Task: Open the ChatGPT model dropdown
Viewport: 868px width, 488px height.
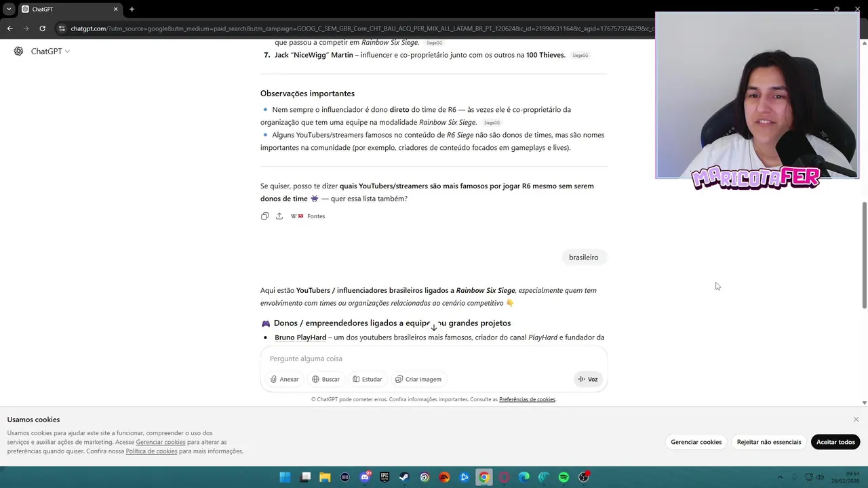Action: click(x=50, y=52)
